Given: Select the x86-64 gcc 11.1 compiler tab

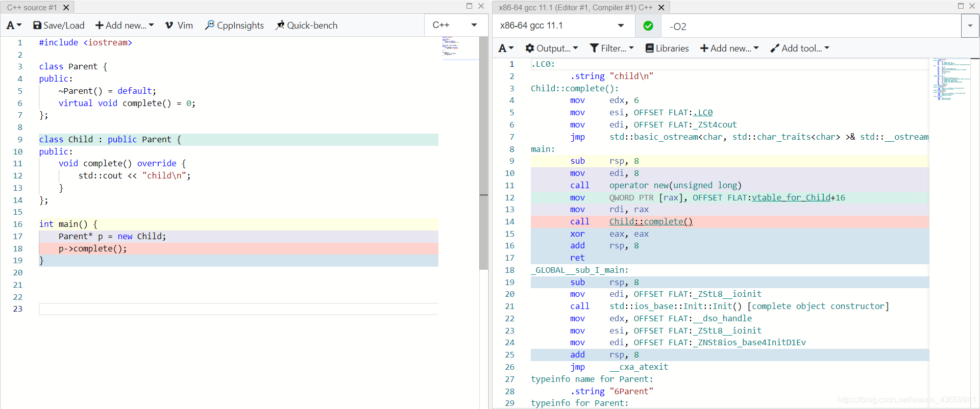Looking at the screenshot, I should tap(576, 8).
